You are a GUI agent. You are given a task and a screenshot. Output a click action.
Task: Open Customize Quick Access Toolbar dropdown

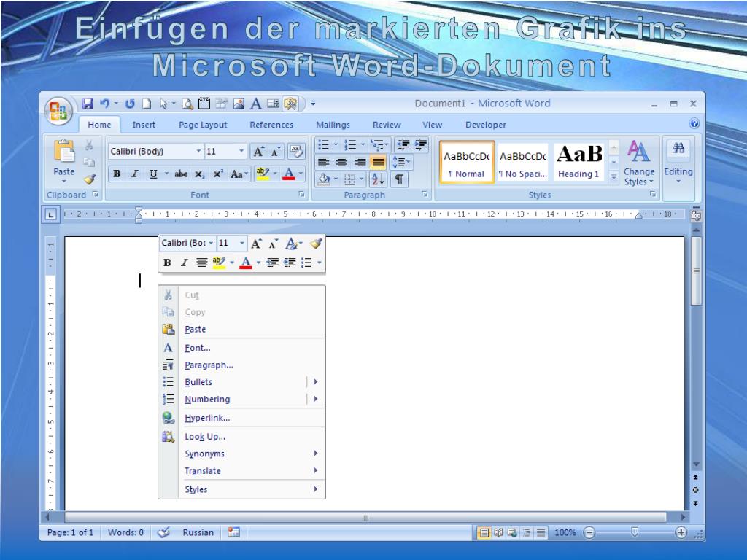313,103
